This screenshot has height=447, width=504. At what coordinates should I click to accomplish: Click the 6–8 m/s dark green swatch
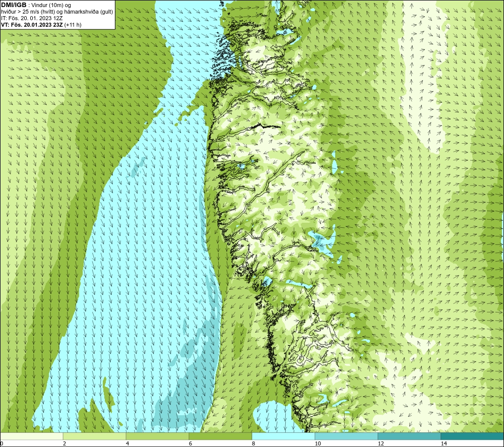click(x=221, y=436)
